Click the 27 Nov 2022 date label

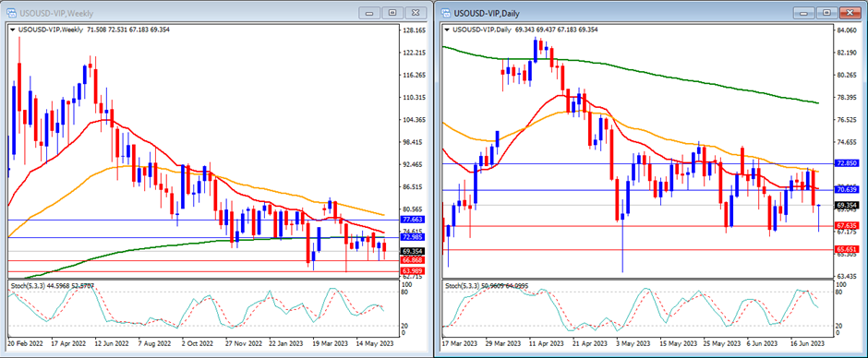pos(244,342)
